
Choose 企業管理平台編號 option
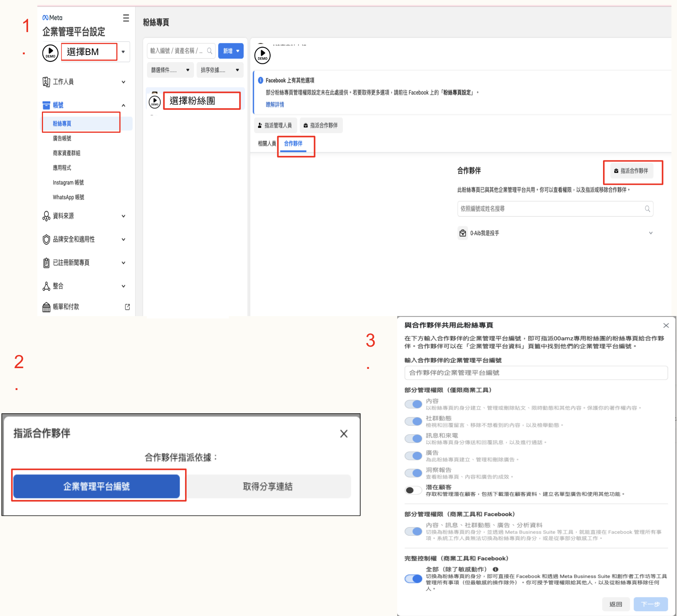(97, 487)
